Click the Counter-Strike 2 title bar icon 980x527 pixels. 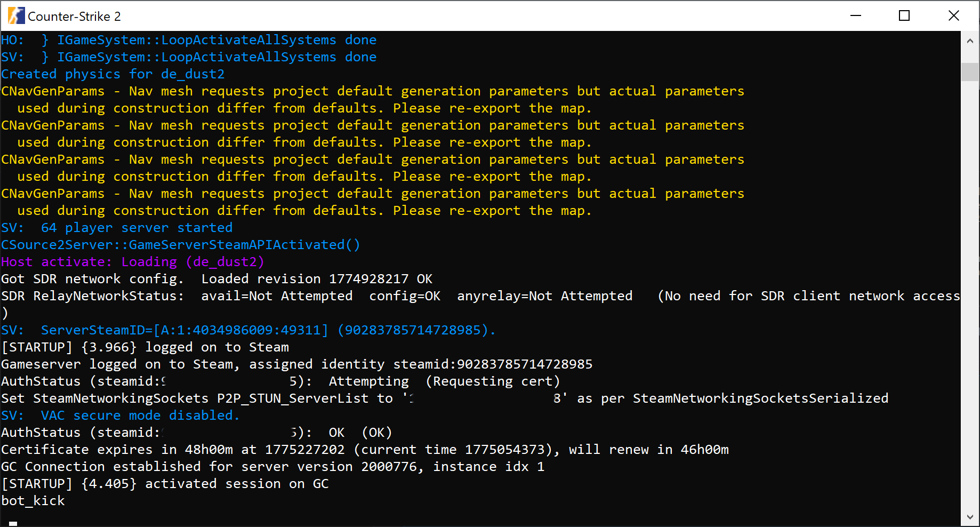tap(16, 16)
